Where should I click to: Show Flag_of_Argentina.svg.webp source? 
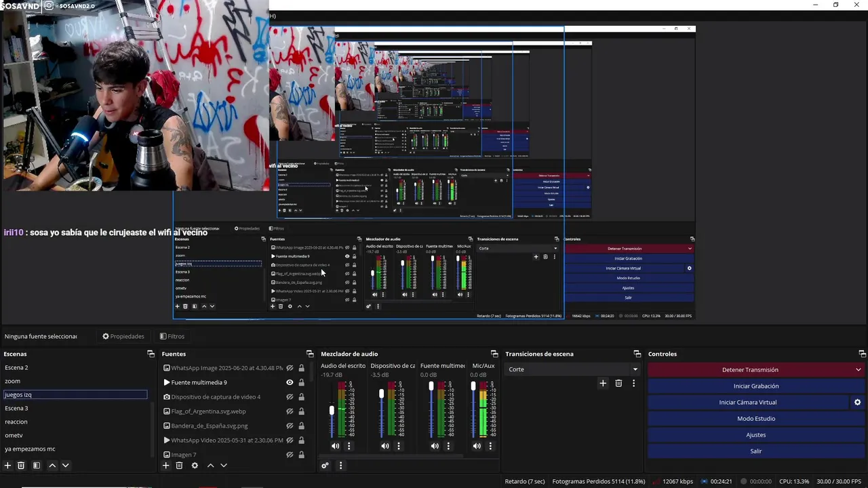(x=290, y=411)
